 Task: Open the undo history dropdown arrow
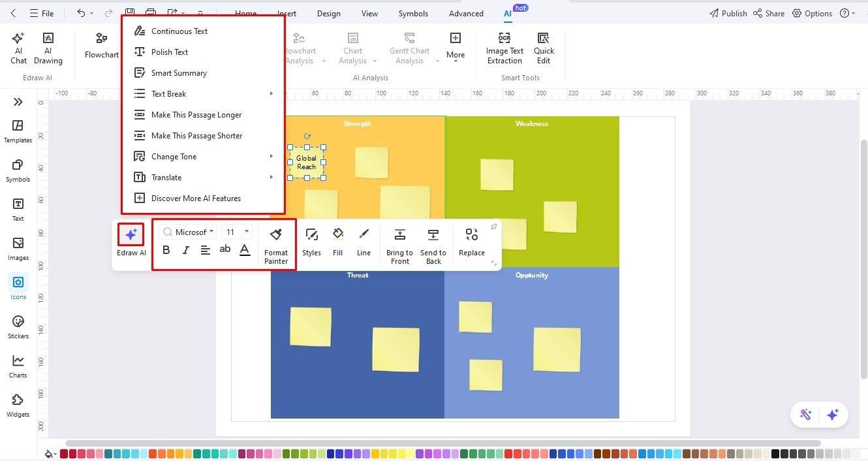[x=91, y=14]
